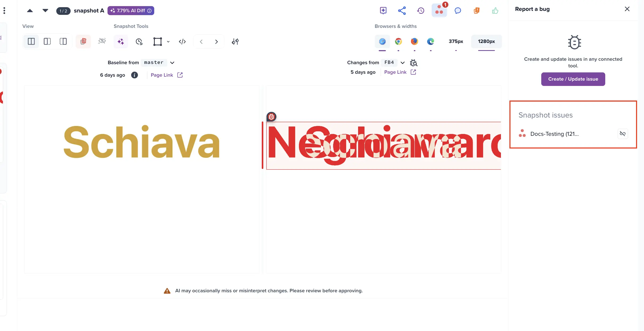Click the previous diff left chevron
The image size is (644, 331).
pos(201,42)
